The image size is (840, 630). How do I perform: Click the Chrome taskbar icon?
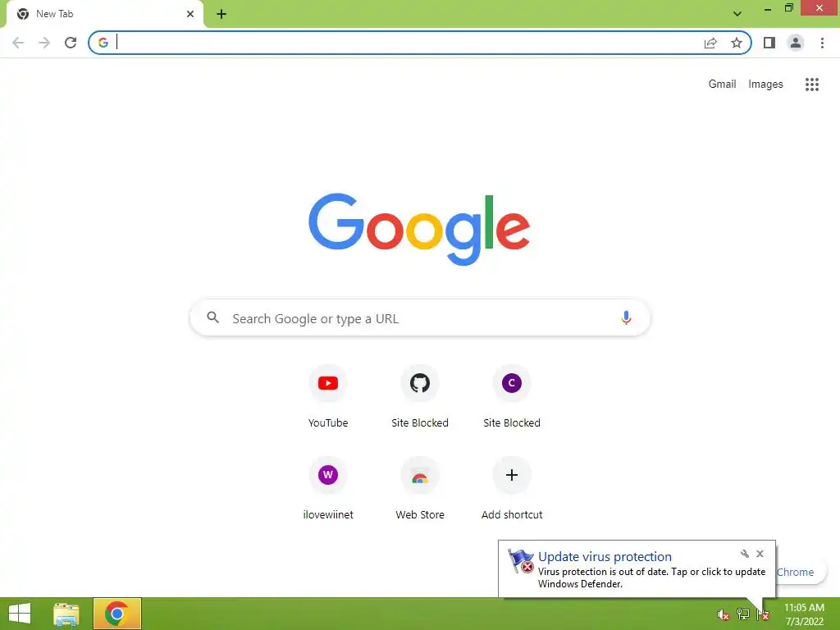click(117, 614)
